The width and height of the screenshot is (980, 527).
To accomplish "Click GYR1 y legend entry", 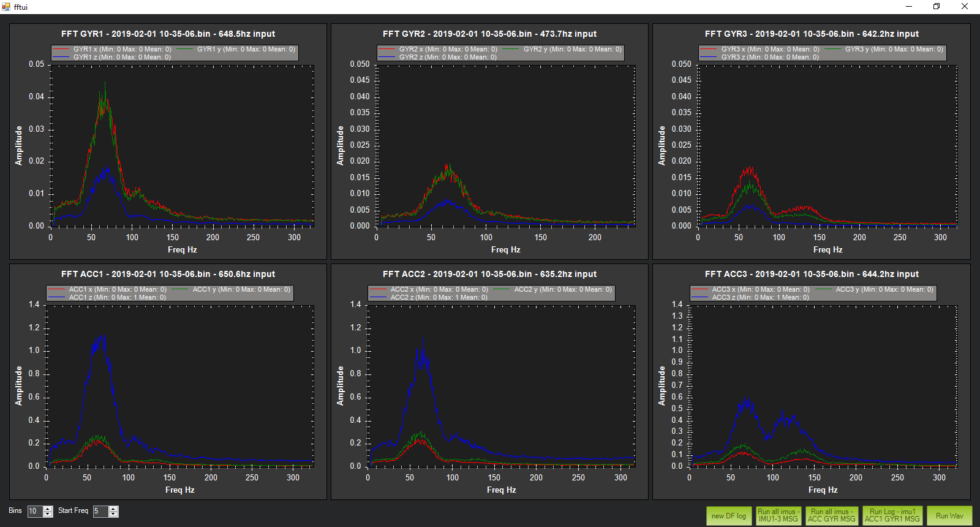I will (236, 49).
